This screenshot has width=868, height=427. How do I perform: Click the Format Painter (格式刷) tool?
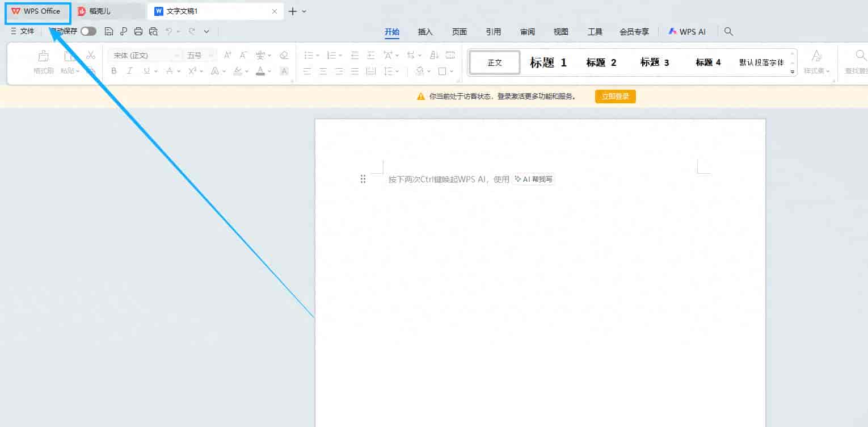point(43,62)
